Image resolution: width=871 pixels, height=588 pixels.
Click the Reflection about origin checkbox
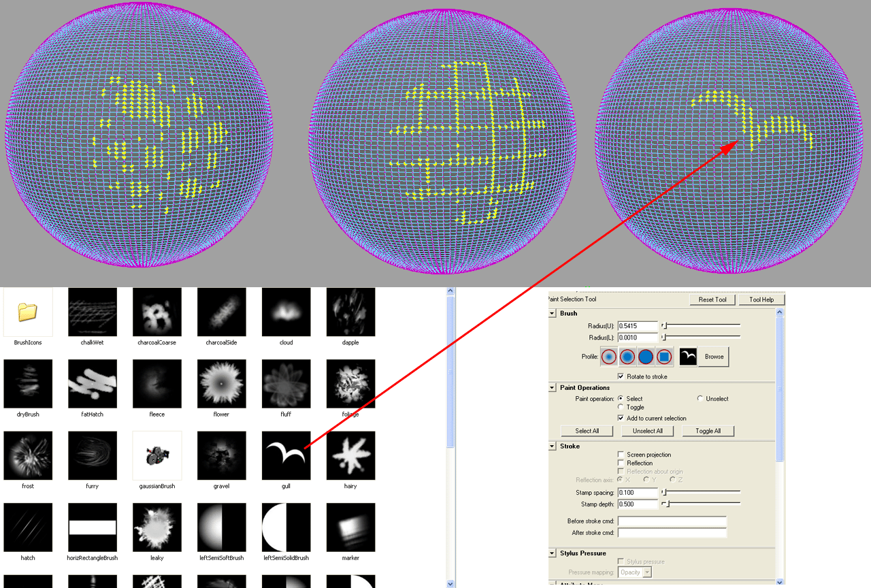coord(621,471)
